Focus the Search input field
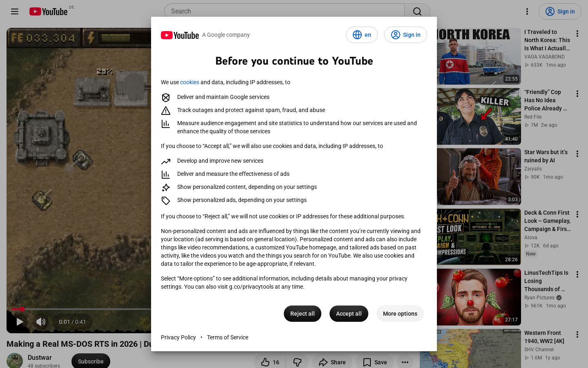The height and width of the screenshot is (368, 588). 284,11
